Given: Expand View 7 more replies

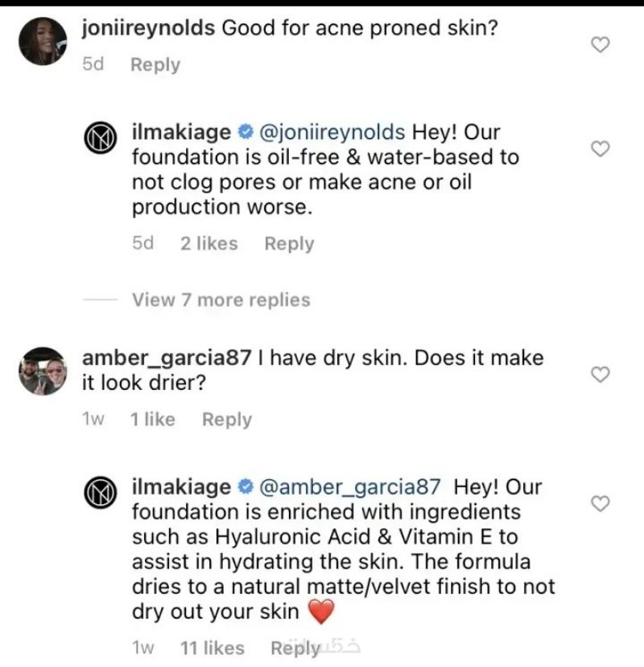Looking at the screenshot, I should [x=221, y=300].
